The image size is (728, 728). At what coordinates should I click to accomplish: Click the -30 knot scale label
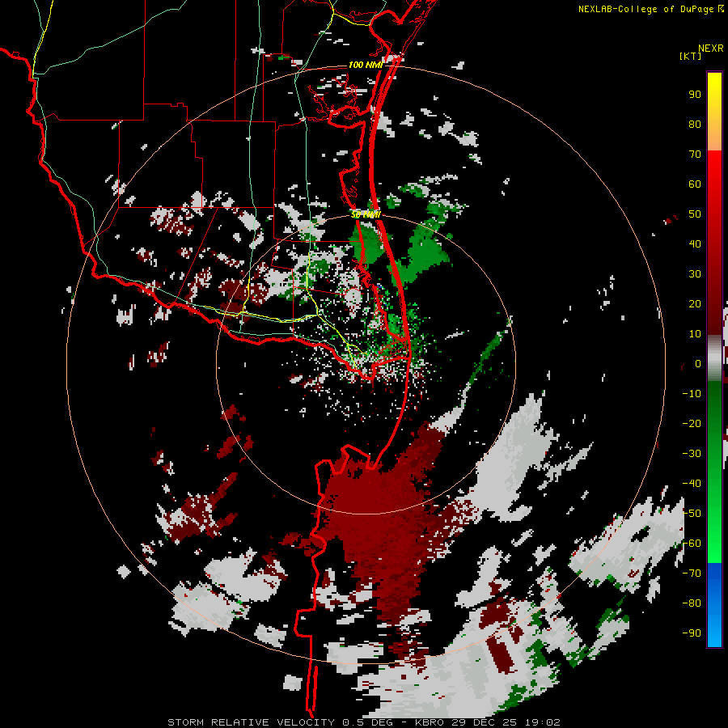(x=692, y=454)
